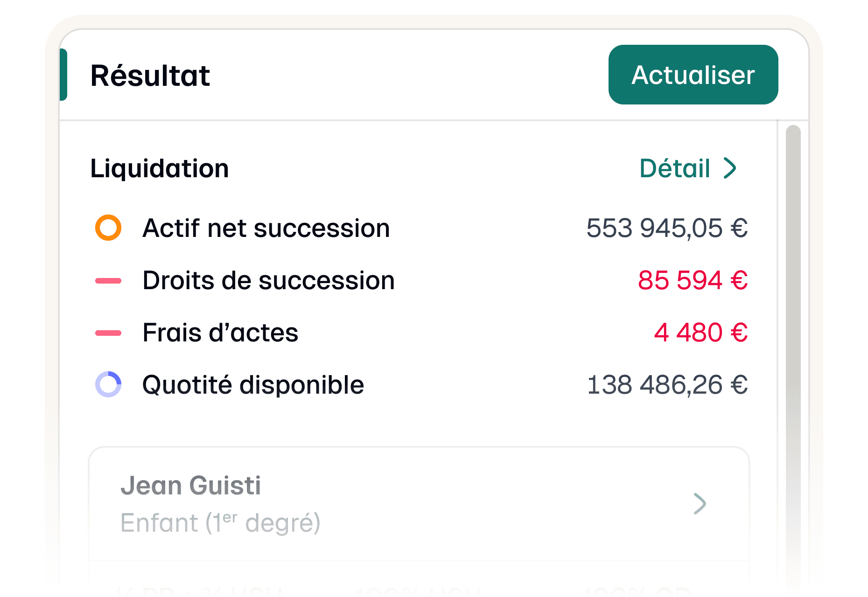Image resolution: width=868 pixels, height=597 pixels.
Task: Click the chevron next to Détail
Action: [x=730, y=168]
